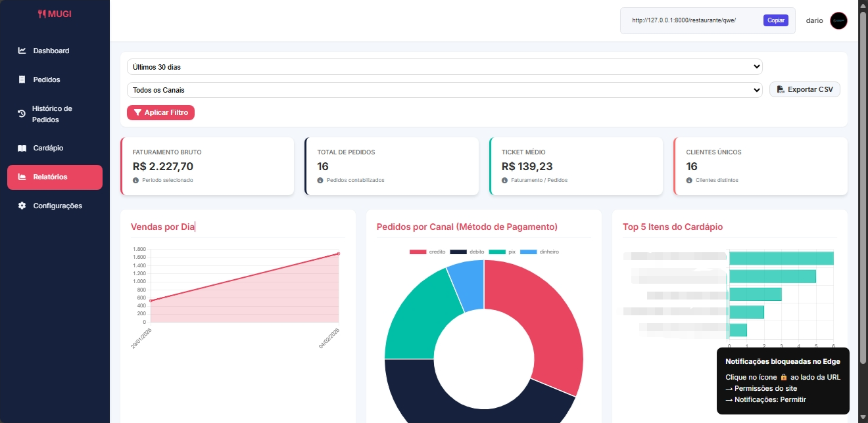Copy the restaurant URL with Copiar
Screen dimensions: 868x423
tap(775, 20)
